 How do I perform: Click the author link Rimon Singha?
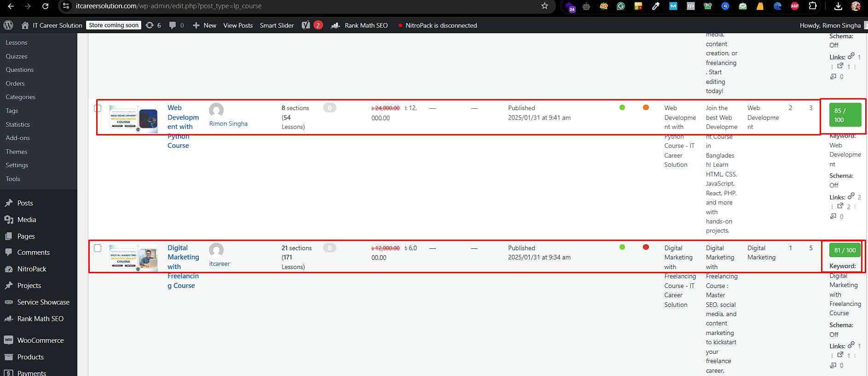click(228, 123)
